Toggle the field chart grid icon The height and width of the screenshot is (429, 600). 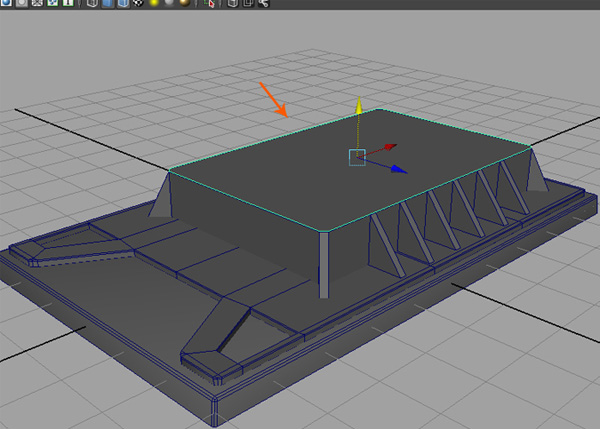pyautogui.click(x=37, y=3)
